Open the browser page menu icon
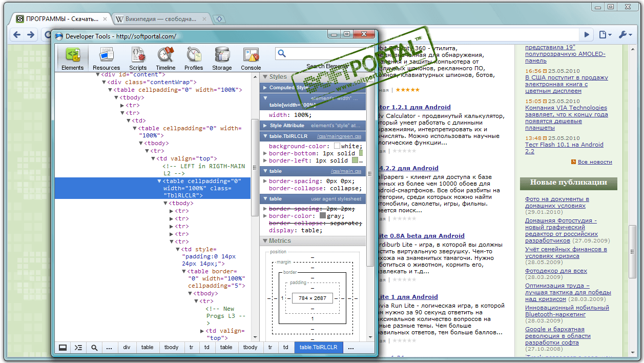The width and height of the screenshot is (644, 363). (x=606, y=35)
